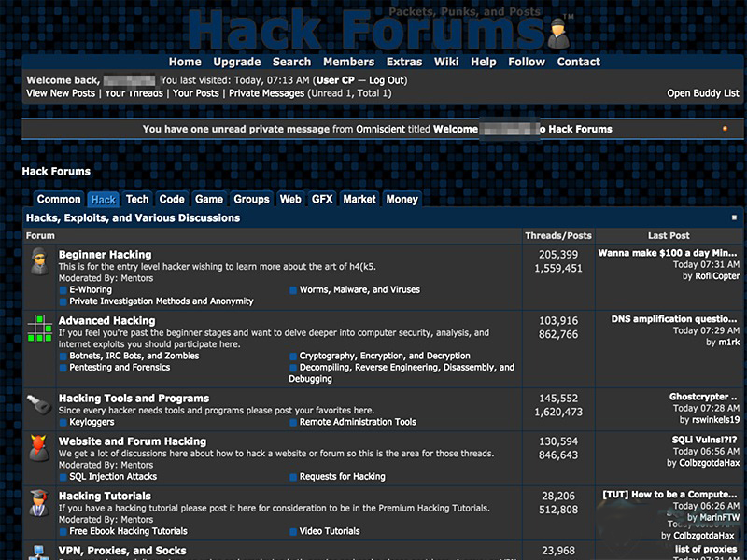Open the unread private message Welcome title
The image size is (747, 560).
coord(523,129)
